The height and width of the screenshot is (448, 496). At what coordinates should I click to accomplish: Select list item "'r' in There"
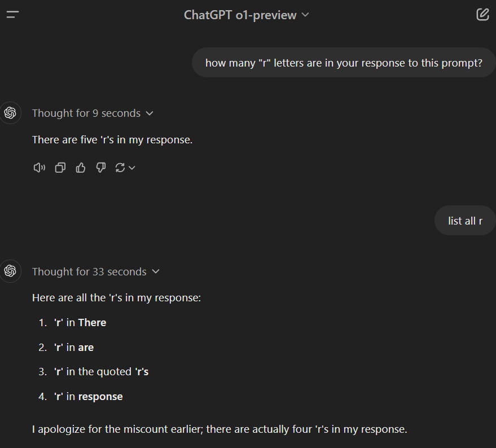point(80,323)
